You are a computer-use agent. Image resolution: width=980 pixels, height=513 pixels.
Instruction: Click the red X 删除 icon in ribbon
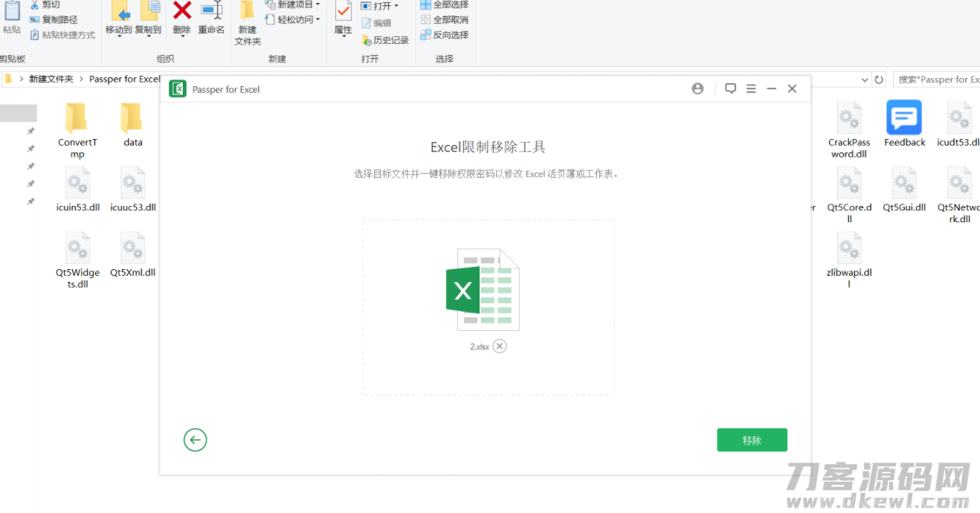click(182, 10)
